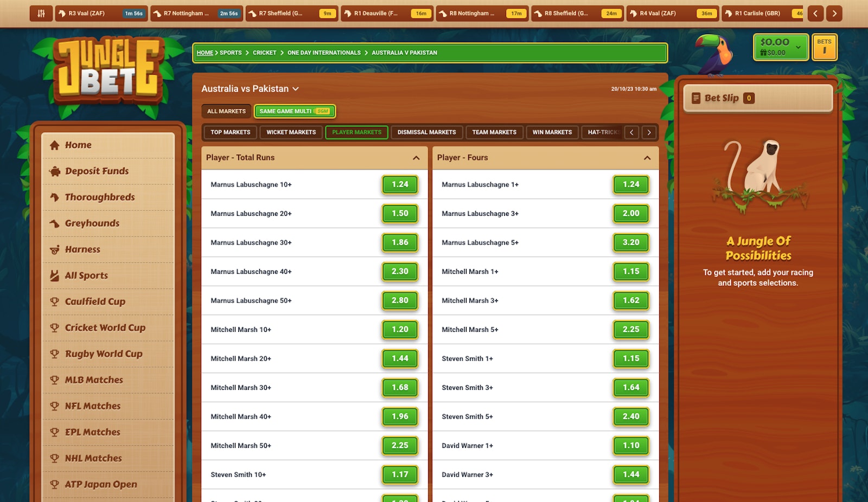Open the Australia vs Pakistan match dropdown
Image resolution: width=868 pixels, height=502 pixels.
pos(296,88)
